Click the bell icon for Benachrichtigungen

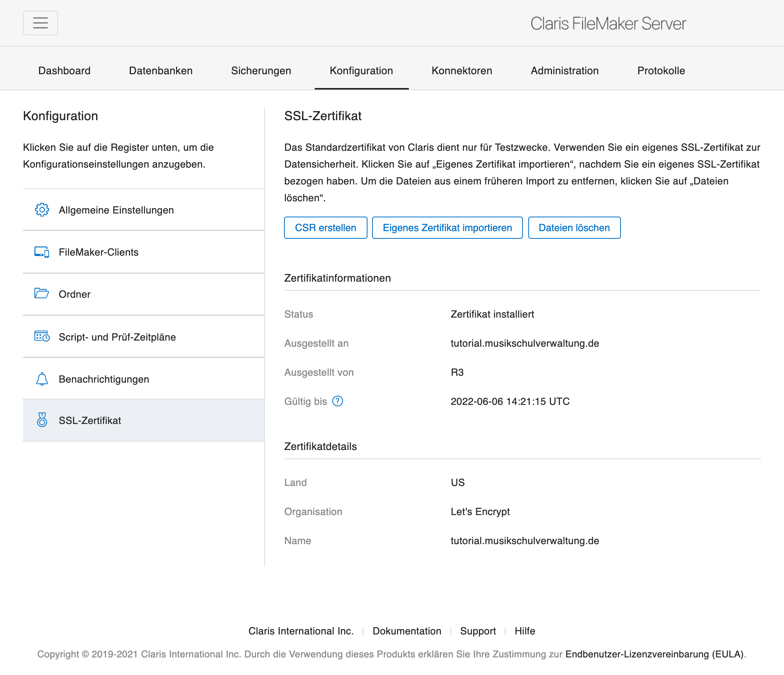click(x=42, y=379)
